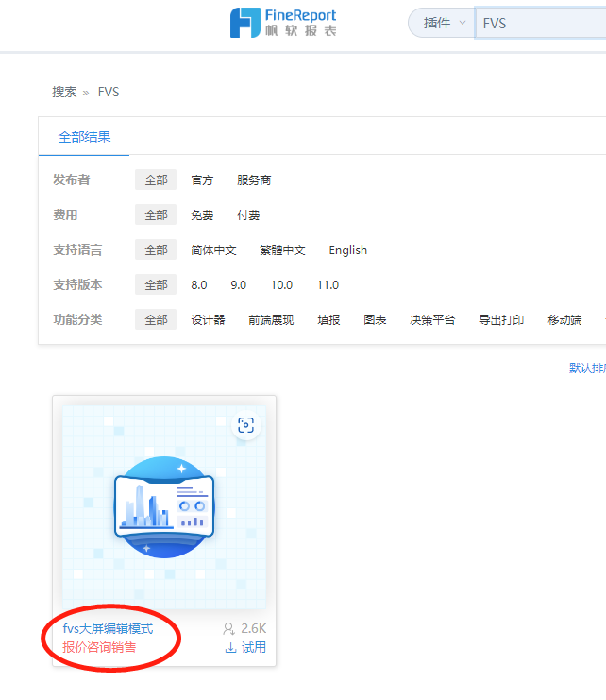Viewport: 606px width, 700px height.
Task: Select the 设计器 function category
Action: click(208, 320)
